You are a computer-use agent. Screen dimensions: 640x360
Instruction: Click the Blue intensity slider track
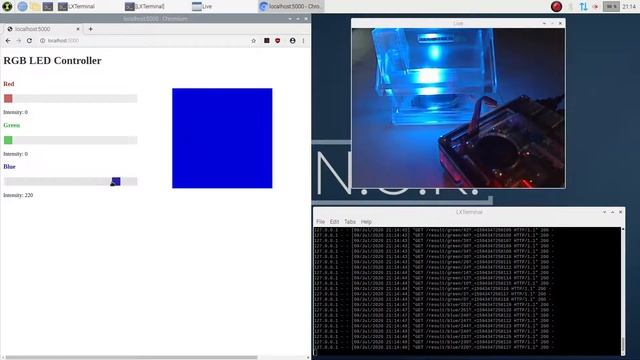[71, 182]
